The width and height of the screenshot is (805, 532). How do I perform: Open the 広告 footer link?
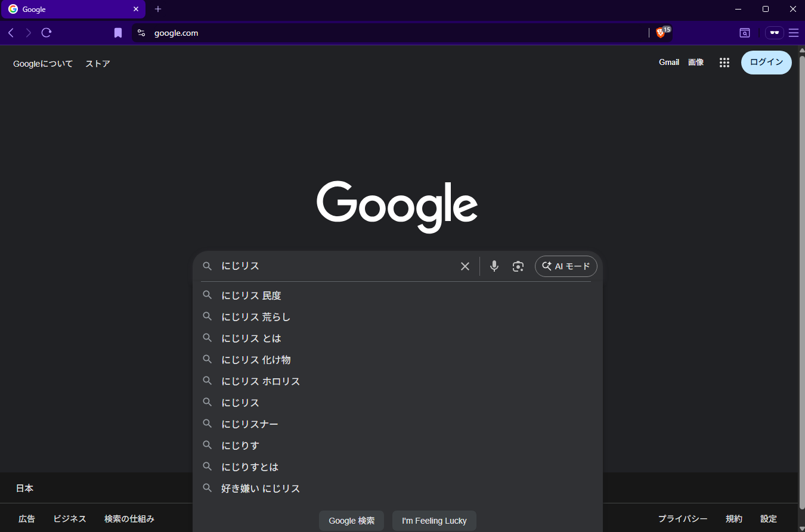click(27, 519)
